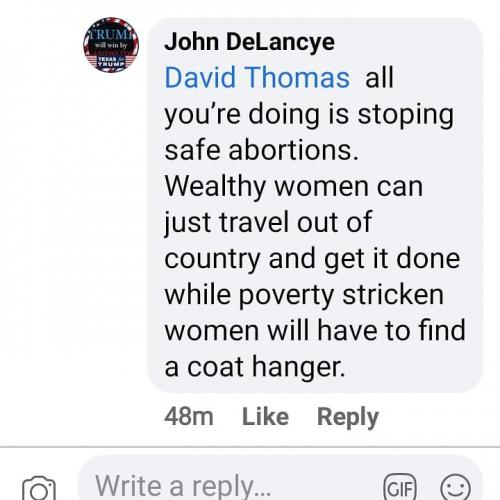500x500 pixels.
Task: Click the word 'Reply' beside Like
Action: click(x=348, y=417)
